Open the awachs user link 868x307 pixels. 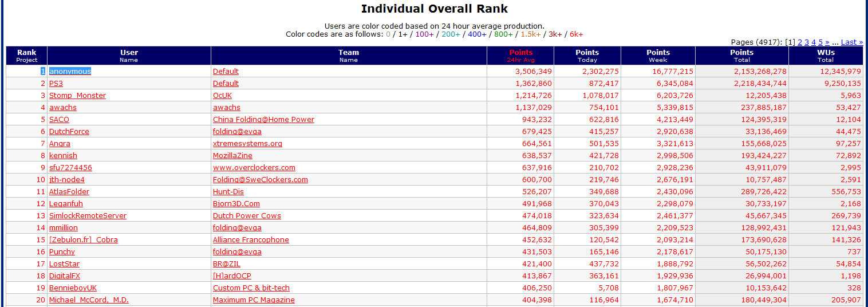[63, 108]
